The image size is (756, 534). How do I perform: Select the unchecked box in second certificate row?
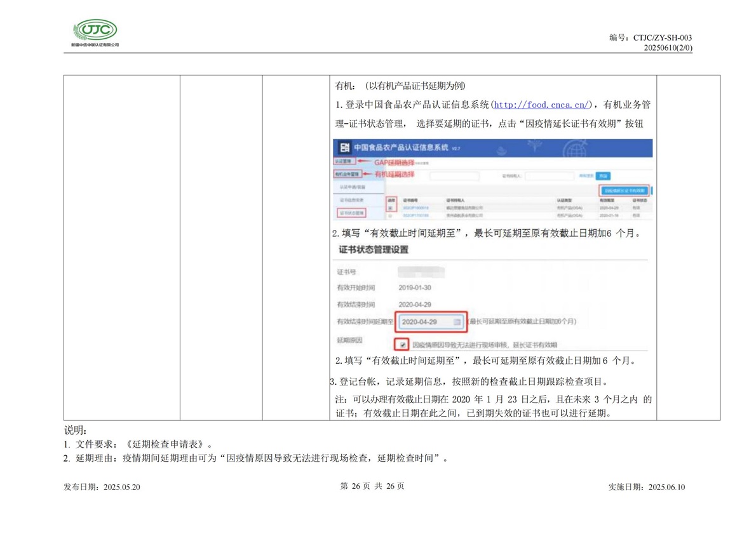(x=390, y=216)
